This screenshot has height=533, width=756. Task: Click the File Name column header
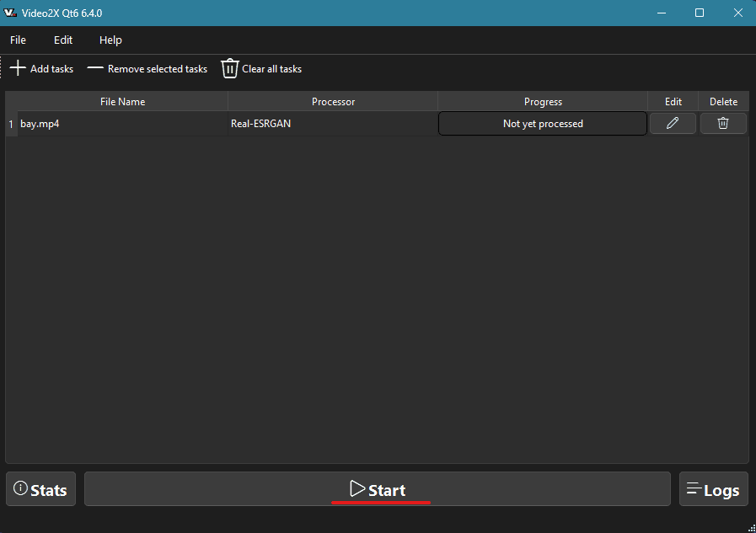click(122, 102)
